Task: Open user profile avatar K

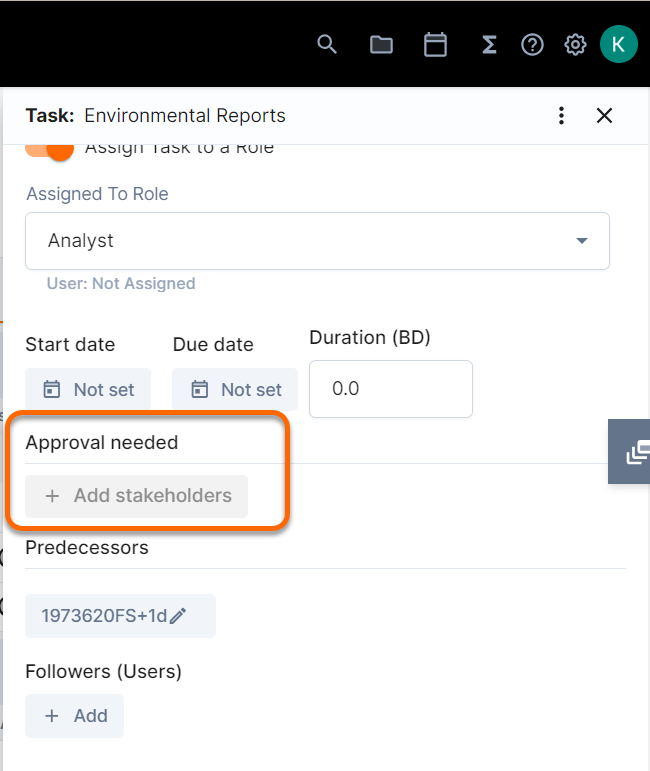Action: pos(618,44)
